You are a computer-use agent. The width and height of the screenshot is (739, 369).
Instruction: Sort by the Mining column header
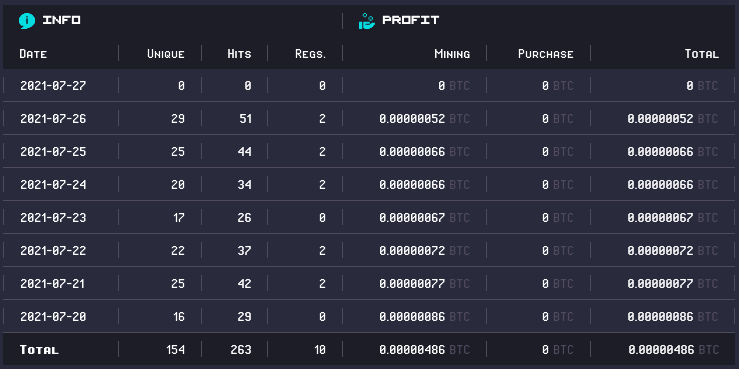pos(452,54)
